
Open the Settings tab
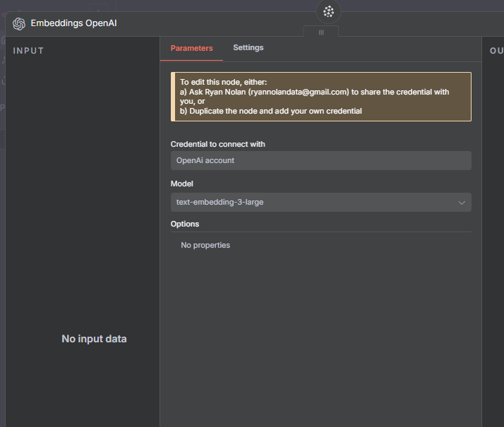[x=248, y=48]
